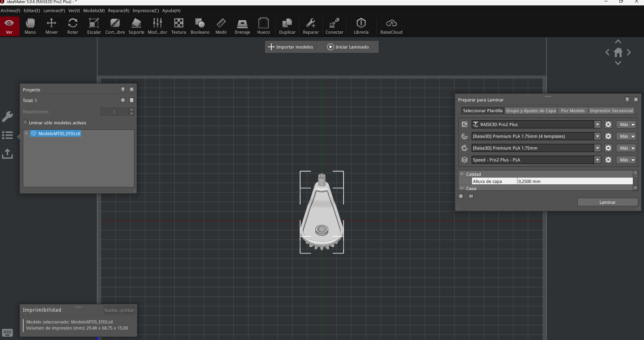Open the Speed - Pro2 Plus - PLA dropdown

(597, 160)
